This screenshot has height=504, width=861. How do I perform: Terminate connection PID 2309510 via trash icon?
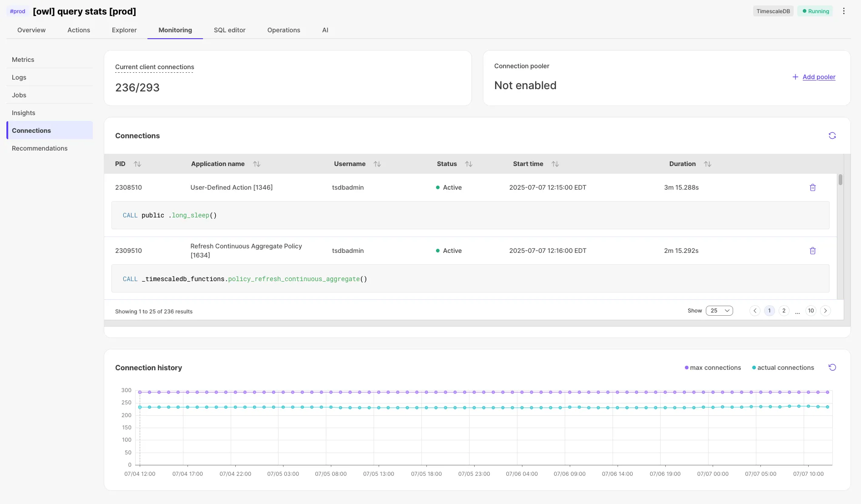pos(812,251)
